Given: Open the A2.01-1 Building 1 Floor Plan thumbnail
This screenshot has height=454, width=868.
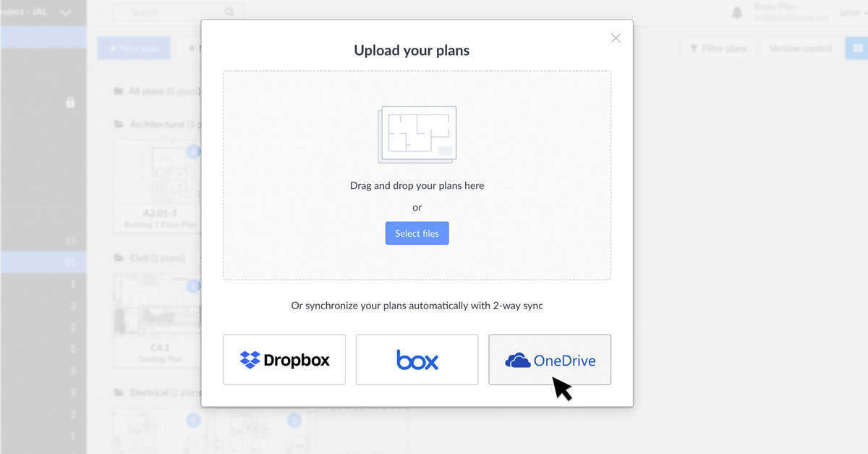Looking at the screenshot, I should (x=157, y=186).
